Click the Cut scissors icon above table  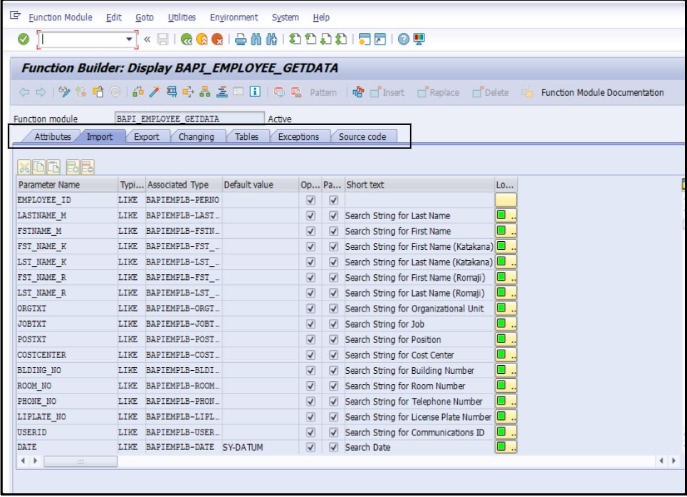pyautogui.click(x=24, y=167)
